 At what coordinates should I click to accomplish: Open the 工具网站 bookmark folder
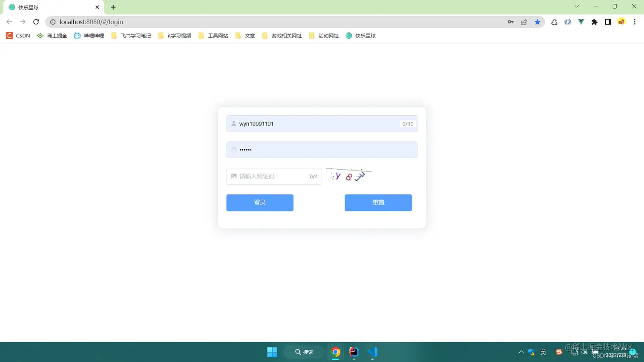pos(213,36)
